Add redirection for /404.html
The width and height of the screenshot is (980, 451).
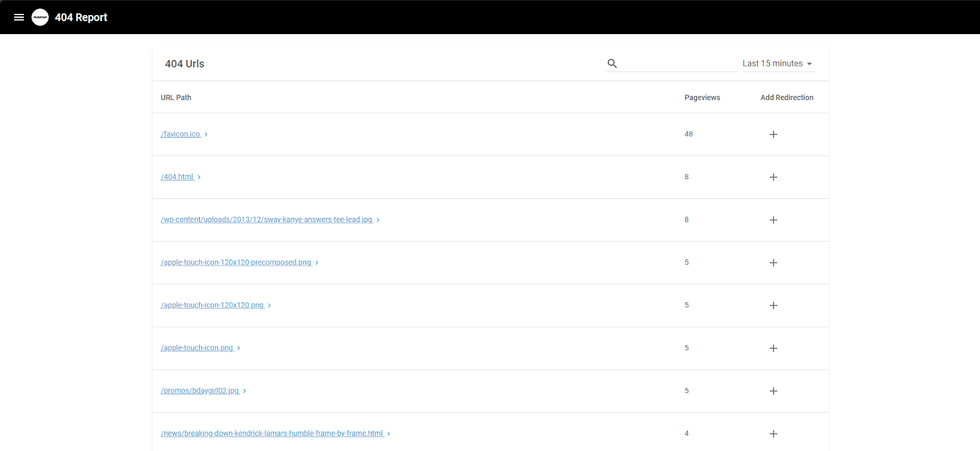(x=773, y=177)
